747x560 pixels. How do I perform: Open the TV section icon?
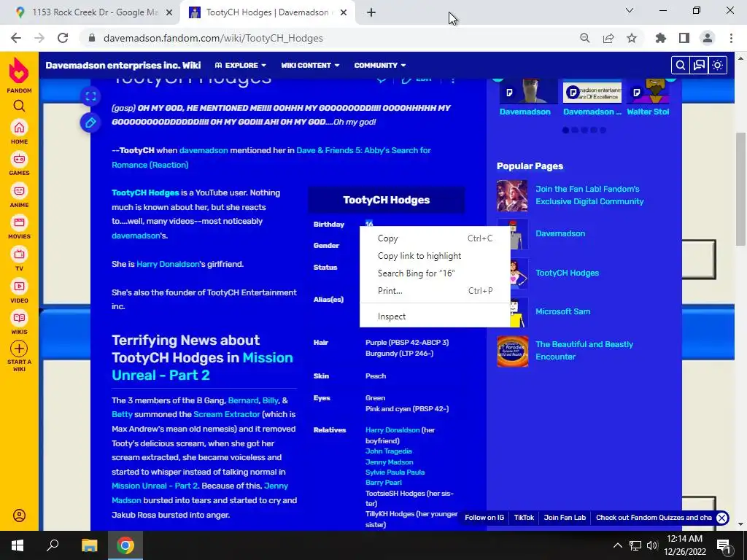click(19, 254)
